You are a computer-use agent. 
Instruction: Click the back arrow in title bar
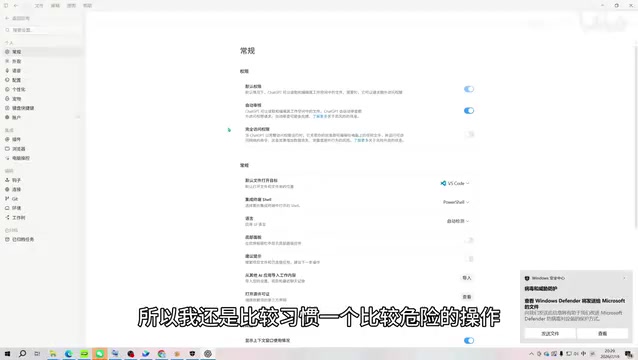[x=16, y=6]
